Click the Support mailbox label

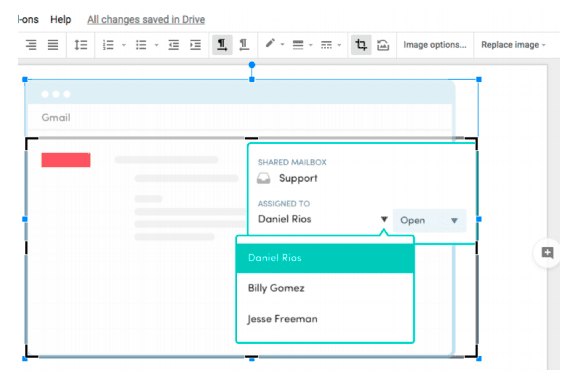tap(298, 178)
